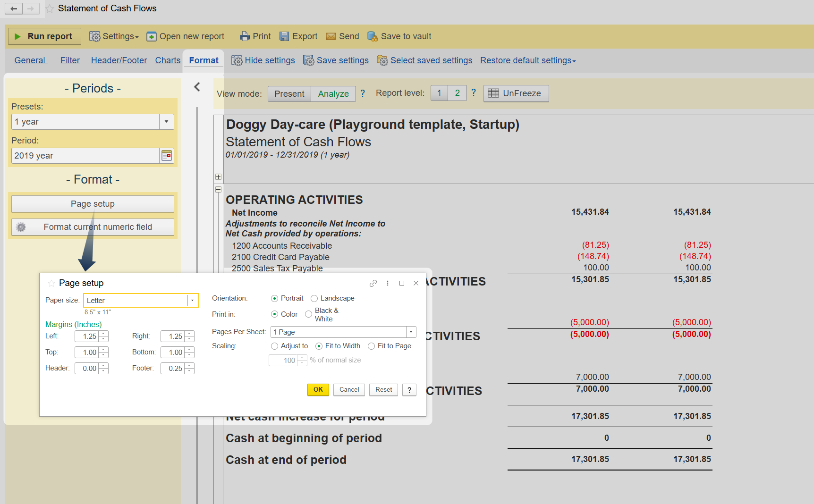Image resolution: width=814 pixels, height=504 pixels.
Task: Open the Presets 1 year dropdown
Action: (x=166, y=122)
